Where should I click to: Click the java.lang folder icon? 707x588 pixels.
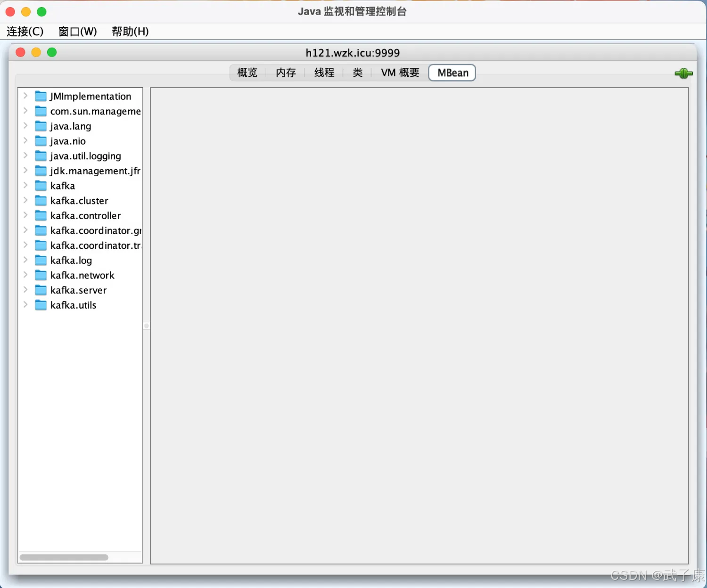pos(41,126)
